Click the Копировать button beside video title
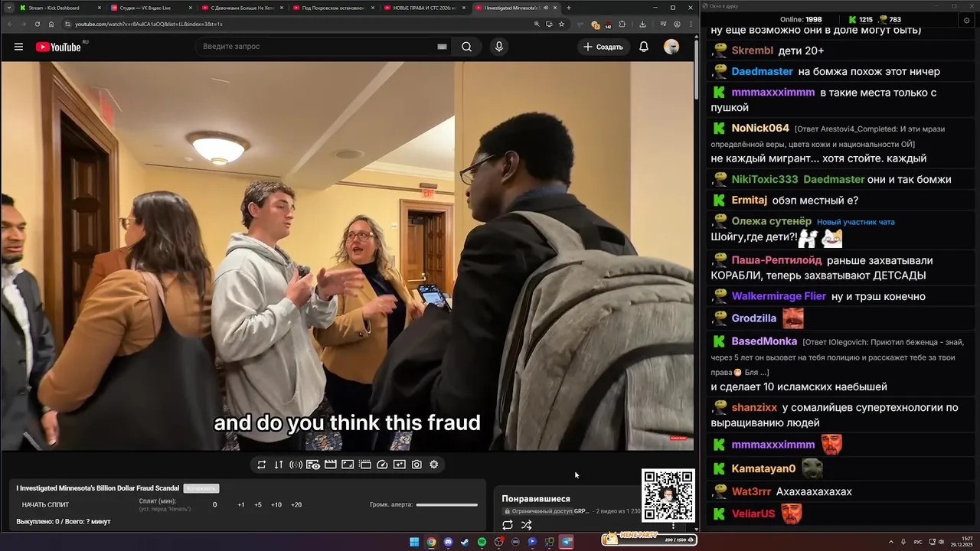 pyautogui.click(x=201, y=488)
